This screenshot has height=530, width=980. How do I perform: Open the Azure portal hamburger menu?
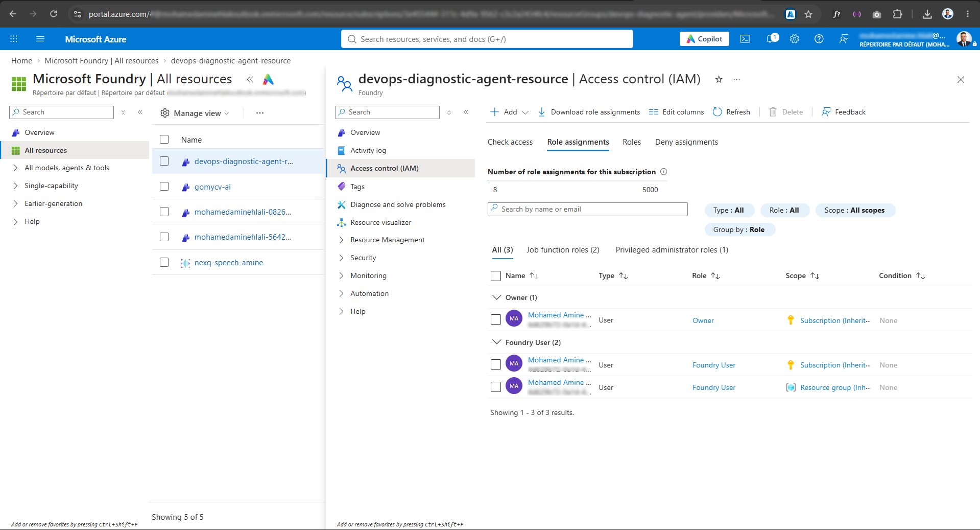(x=40, y=39)
